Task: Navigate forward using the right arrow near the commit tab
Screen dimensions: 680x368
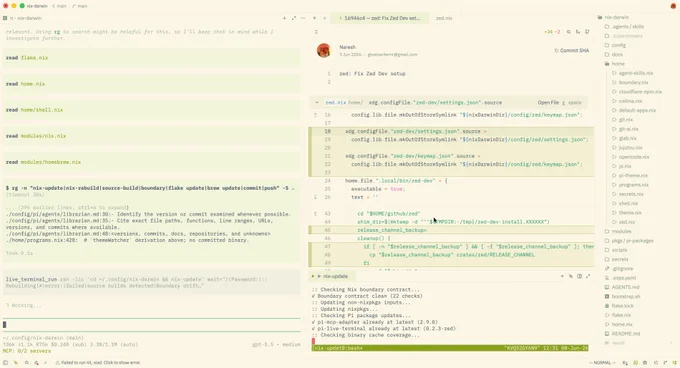Action: [x=324, y=18]
